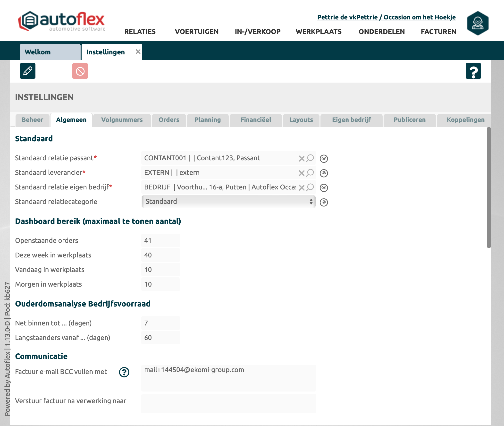504x426 pixels.
Task: Click eye icon beside Standaard leverancier
Action: coord(324,173)
